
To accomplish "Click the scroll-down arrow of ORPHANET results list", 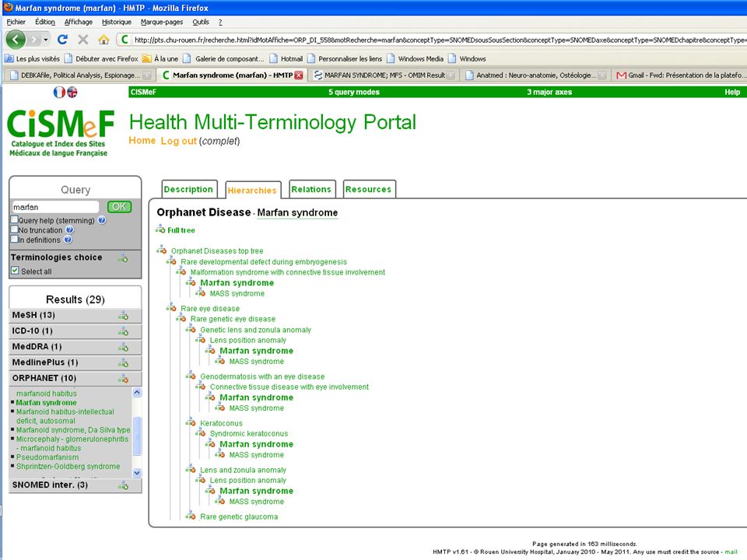I will [137, 472].
